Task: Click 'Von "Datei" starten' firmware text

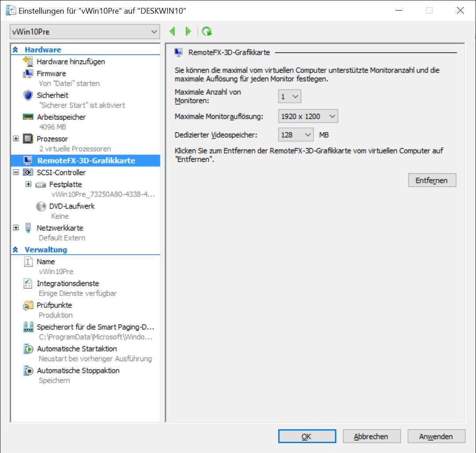Action: click(69, 84)
